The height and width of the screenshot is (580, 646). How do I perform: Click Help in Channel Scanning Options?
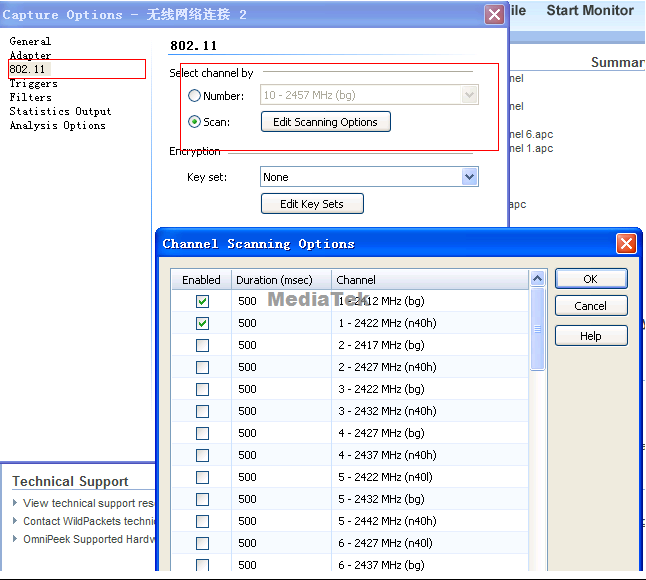coord(591,336)
